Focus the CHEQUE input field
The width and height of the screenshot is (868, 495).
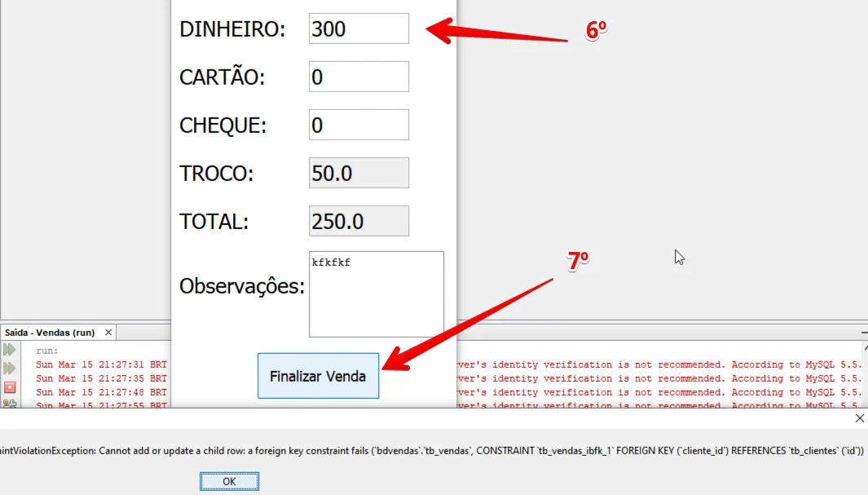click(359, 125)
